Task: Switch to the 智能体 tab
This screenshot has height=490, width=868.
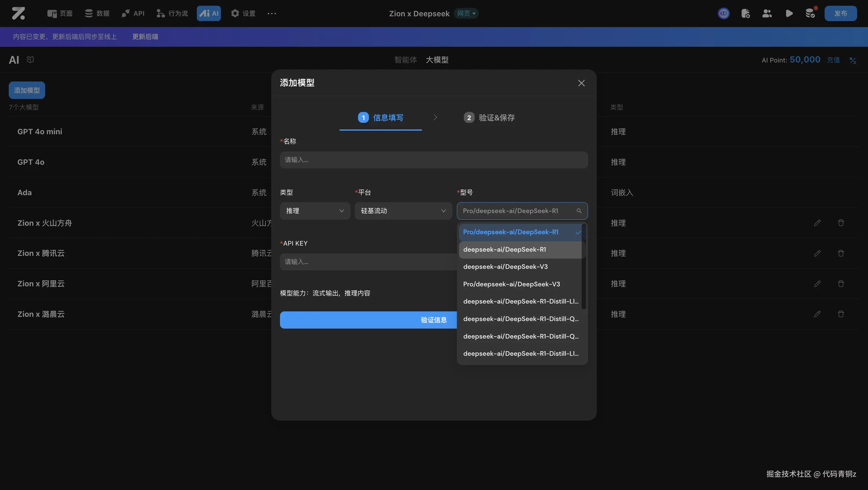Action: [x=405, y=60]
